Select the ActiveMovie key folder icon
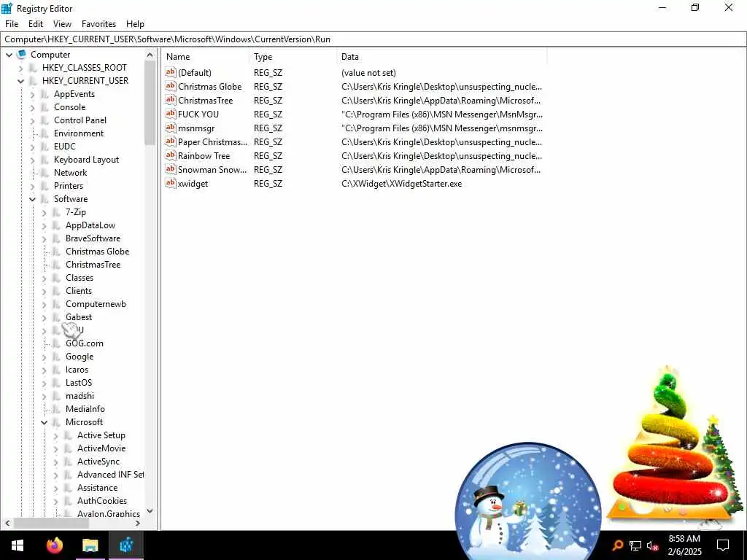This screenshot has height=560, width=747. [69, 448]
